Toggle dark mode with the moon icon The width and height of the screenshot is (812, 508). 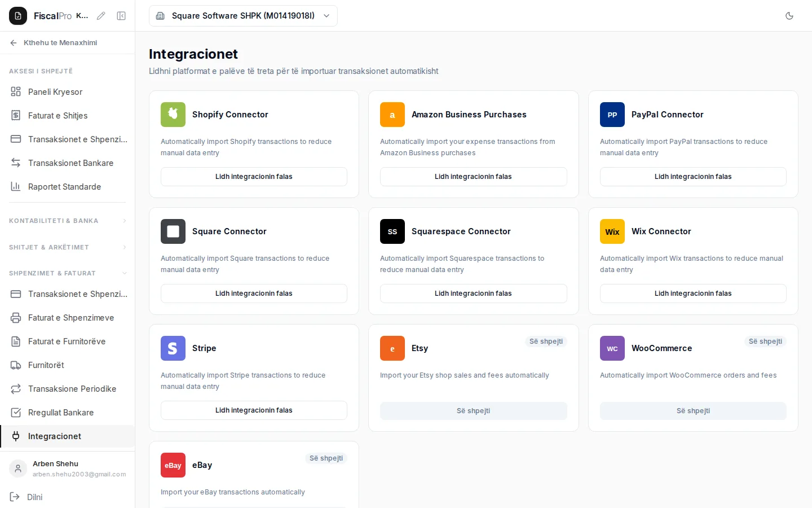tap(789, 16)
